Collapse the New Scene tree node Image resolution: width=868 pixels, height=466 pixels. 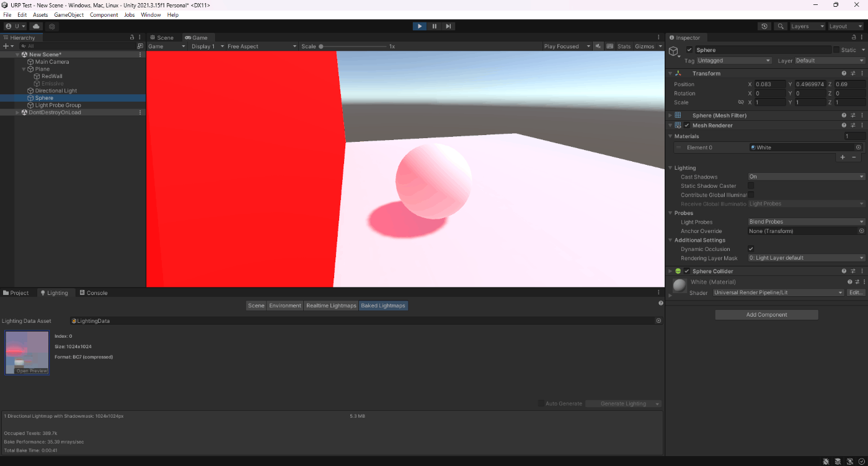pos(17,55)
